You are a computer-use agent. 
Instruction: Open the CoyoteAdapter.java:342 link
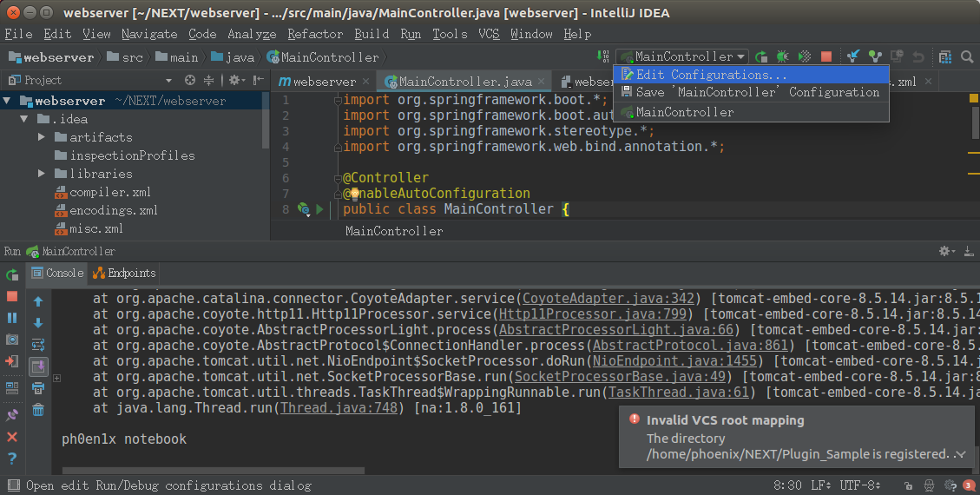click(608, 298)
